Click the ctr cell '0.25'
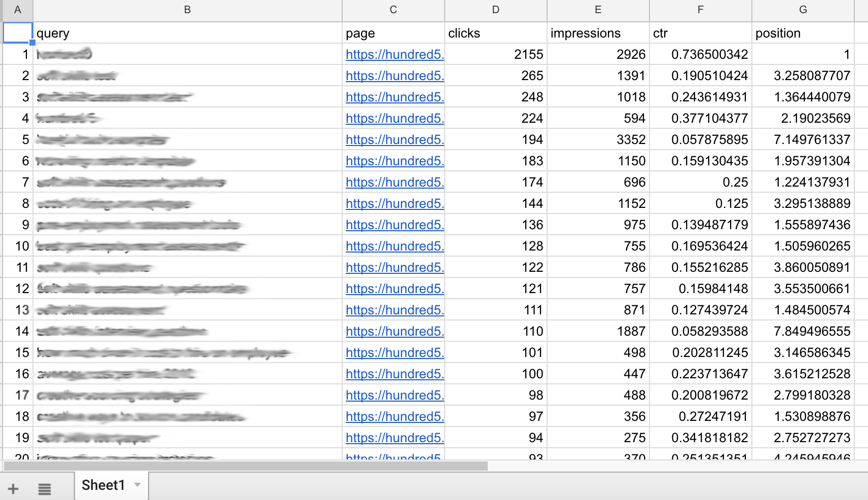 tap(701, 182)
